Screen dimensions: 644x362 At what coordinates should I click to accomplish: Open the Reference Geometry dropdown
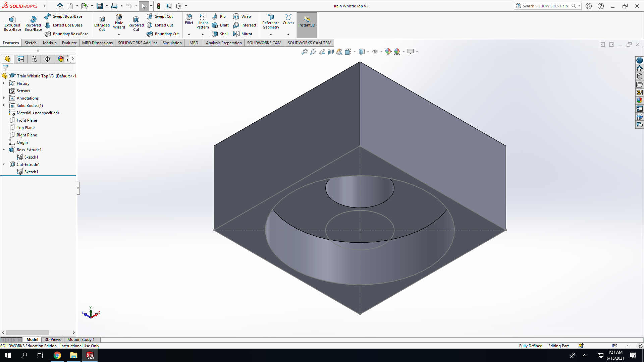click(271, 34)
